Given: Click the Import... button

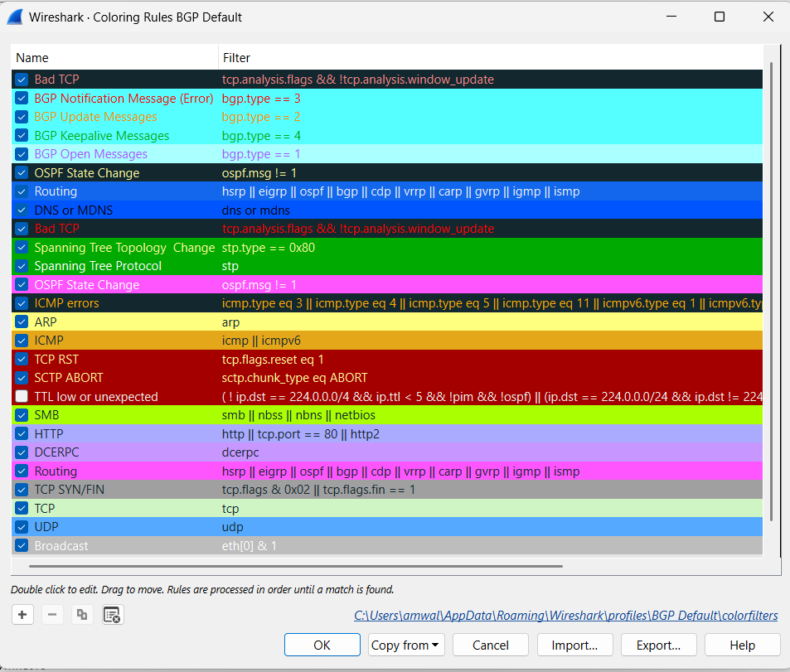Looking at the screenshot, I should click(574, 645).
